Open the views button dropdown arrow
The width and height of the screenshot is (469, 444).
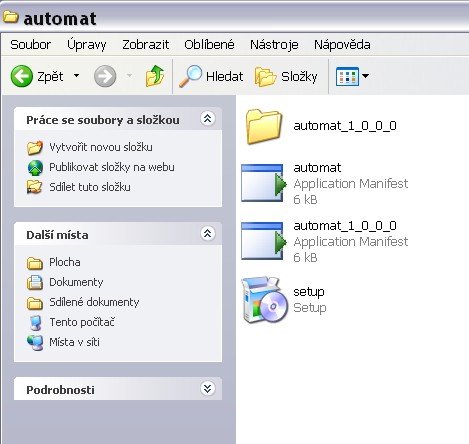click(365, 76)
